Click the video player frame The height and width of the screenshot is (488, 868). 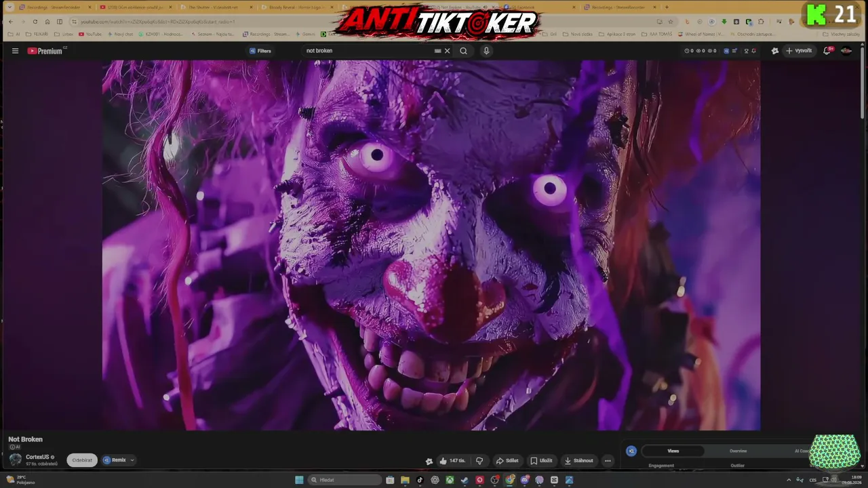431,245
